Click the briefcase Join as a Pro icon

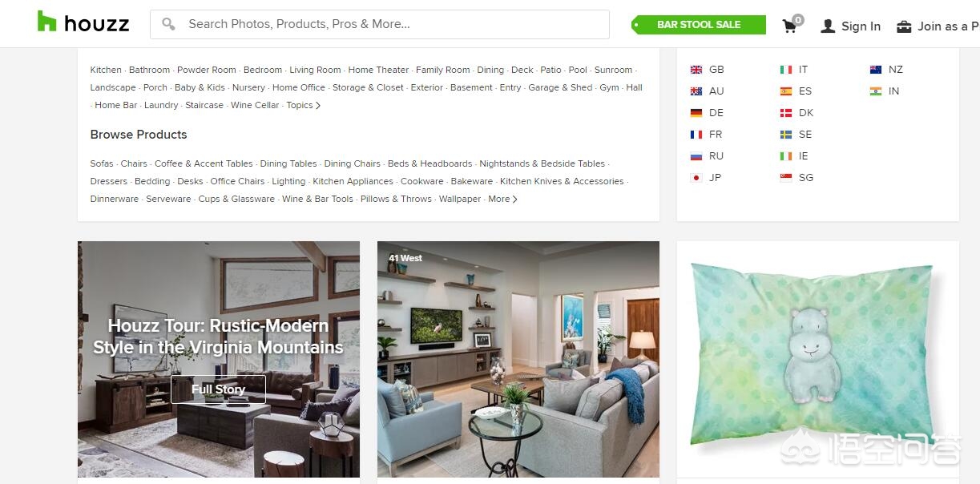[904, 26]
